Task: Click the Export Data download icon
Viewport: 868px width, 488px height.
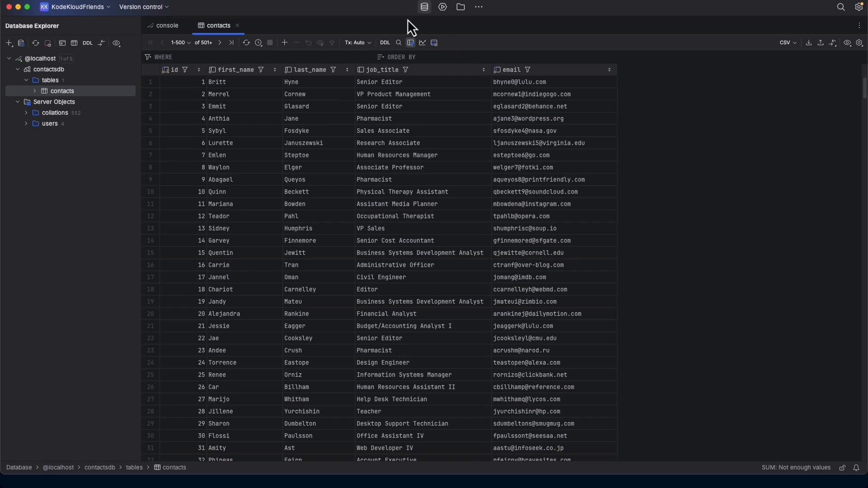Action: 809,43
